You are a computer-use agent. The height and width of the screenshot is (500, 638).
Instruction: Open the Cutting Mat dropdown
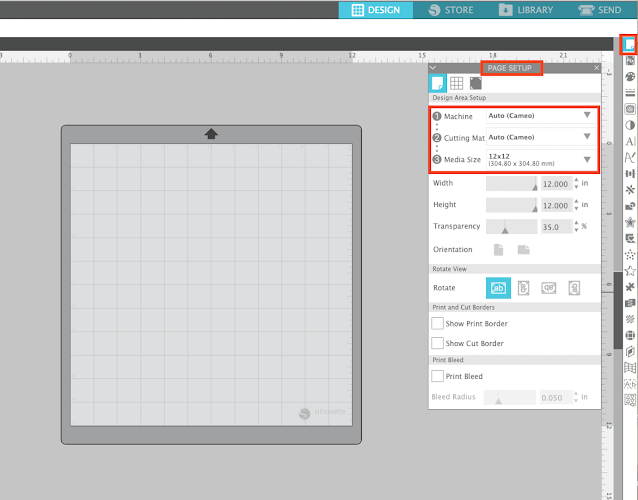tap(540, 138)
